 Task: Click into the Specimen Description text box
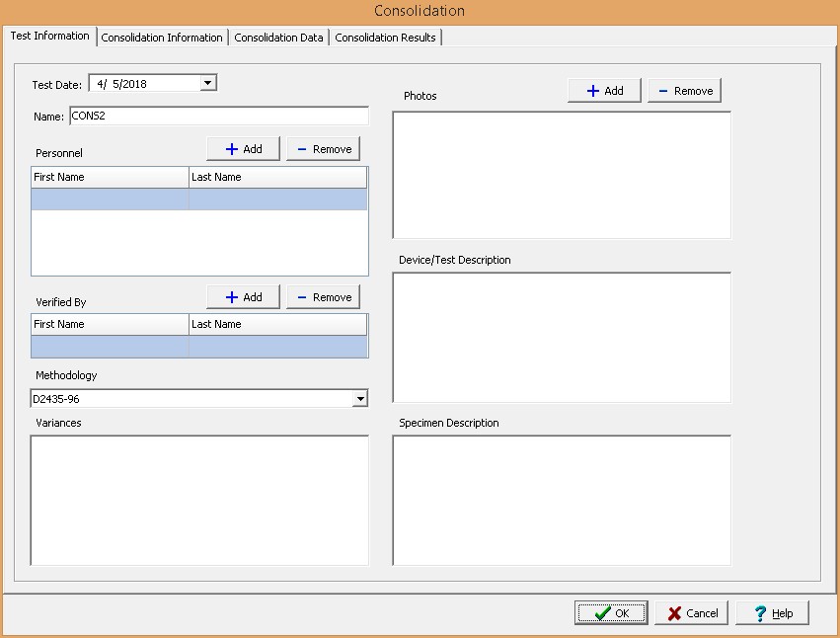562,500
